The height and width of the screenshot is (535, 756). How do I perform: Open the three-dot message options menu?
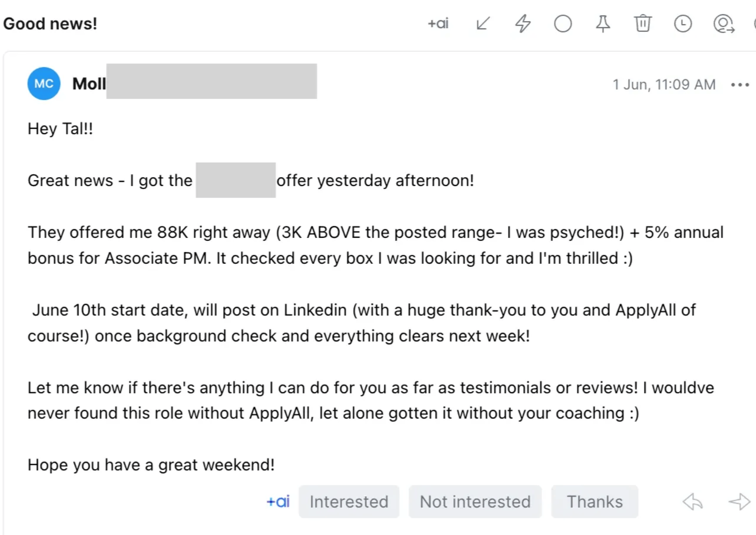[740, 85]
